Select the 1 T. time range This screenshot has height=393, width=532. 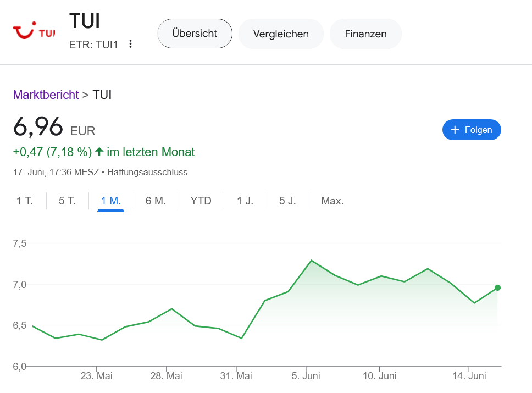(24, 201)
